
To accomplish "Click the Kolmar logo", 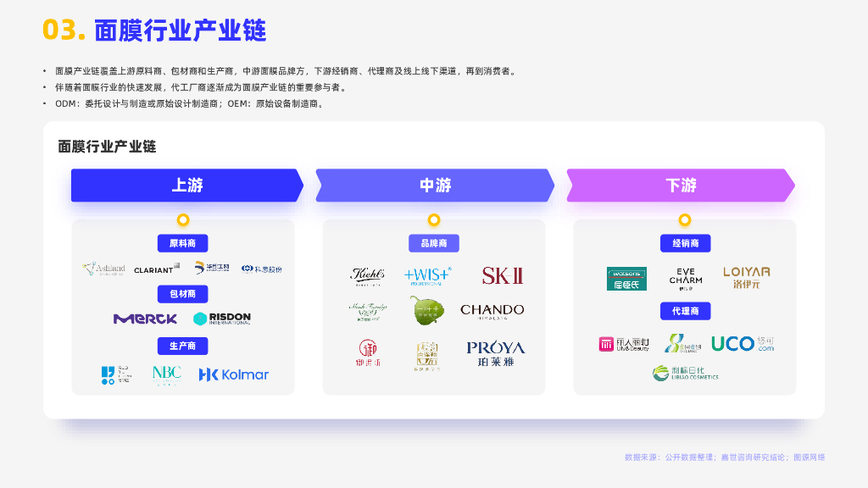I will click(234, 374).
